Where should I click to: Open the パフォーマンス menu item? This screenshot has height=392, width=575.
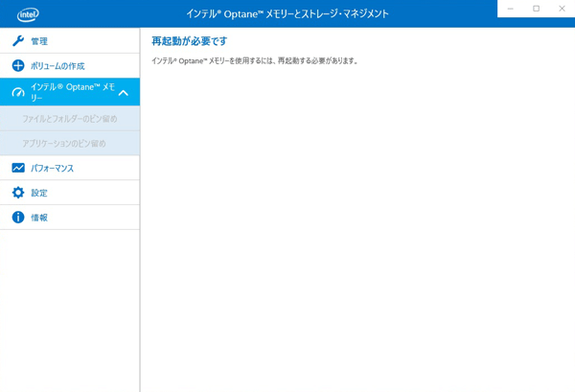coord(70,168)
